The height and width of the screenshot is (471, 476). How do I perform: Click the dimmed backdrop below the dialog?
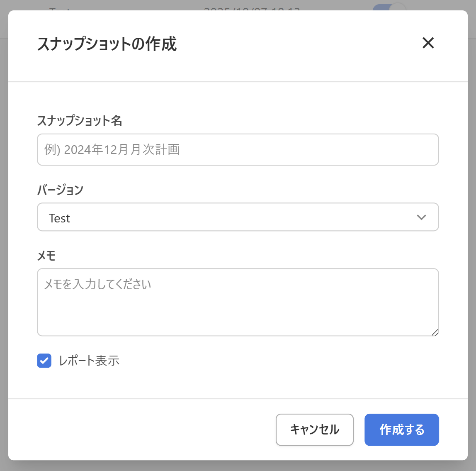pyautogui.click(x=238, y=466)
